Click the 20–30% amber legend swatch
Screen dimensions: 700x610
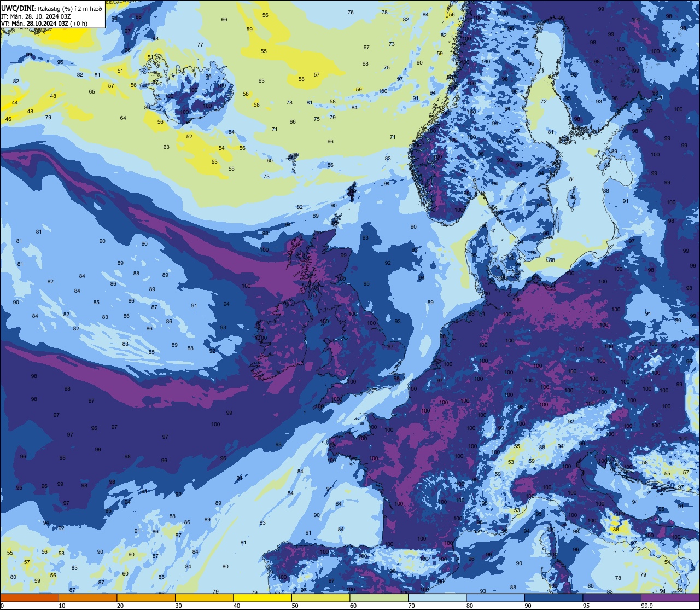[146, 597]
